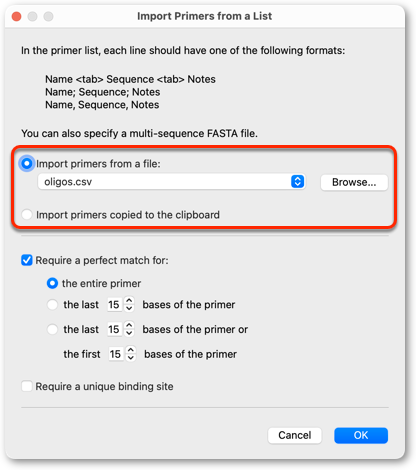Increment second 'the last' bases stepper
The width and height of the screenshot is (416, 470).
pyautogui.click(x=129, y=325)
